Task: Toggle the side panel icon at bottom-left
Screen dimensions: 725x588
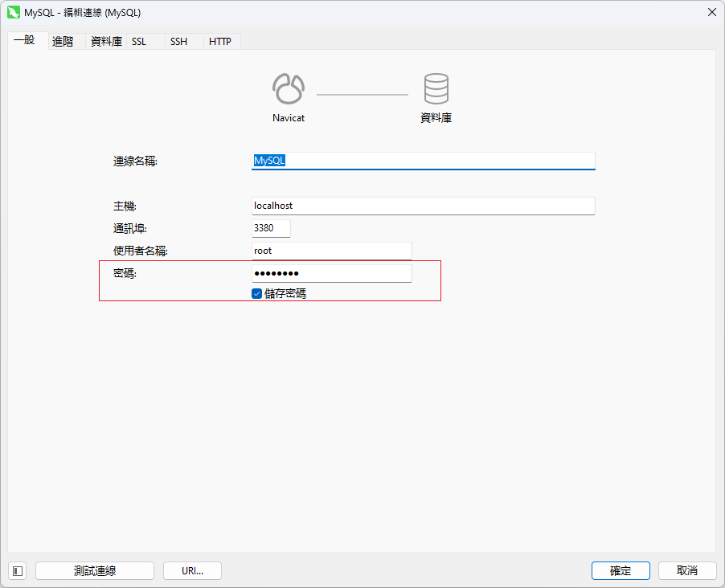Action: click(18, 570)
